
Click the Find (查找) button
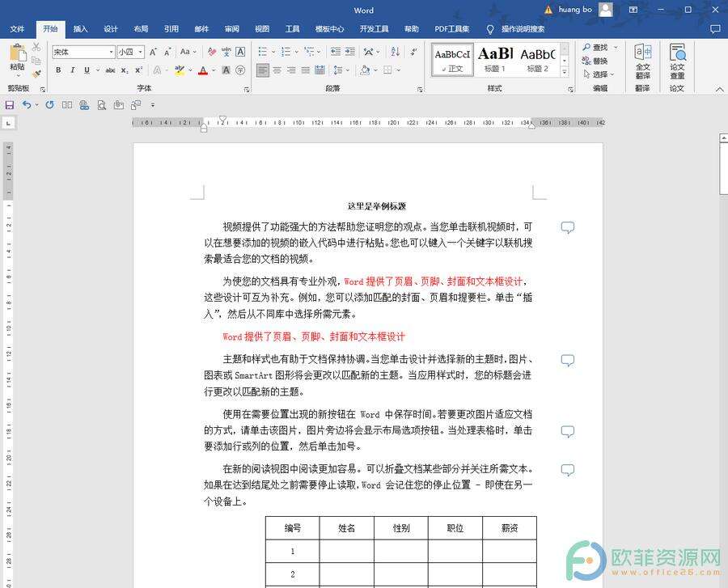click(x=595, y=48)
